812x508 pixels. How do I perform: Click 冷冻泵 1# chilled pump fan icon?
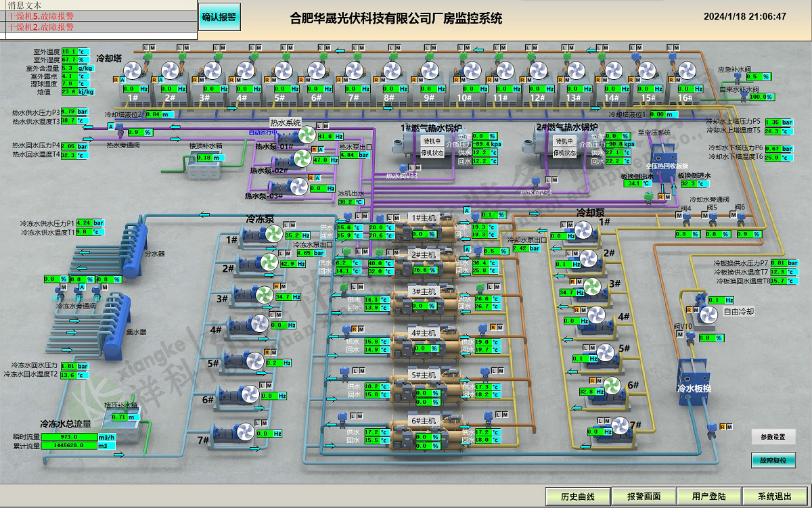pos(273,233)
